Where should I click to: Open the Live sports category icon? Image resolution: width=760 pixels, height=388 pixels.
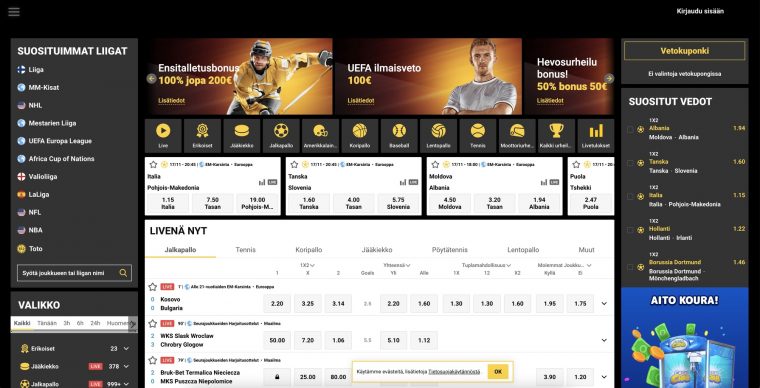[163, 136]
